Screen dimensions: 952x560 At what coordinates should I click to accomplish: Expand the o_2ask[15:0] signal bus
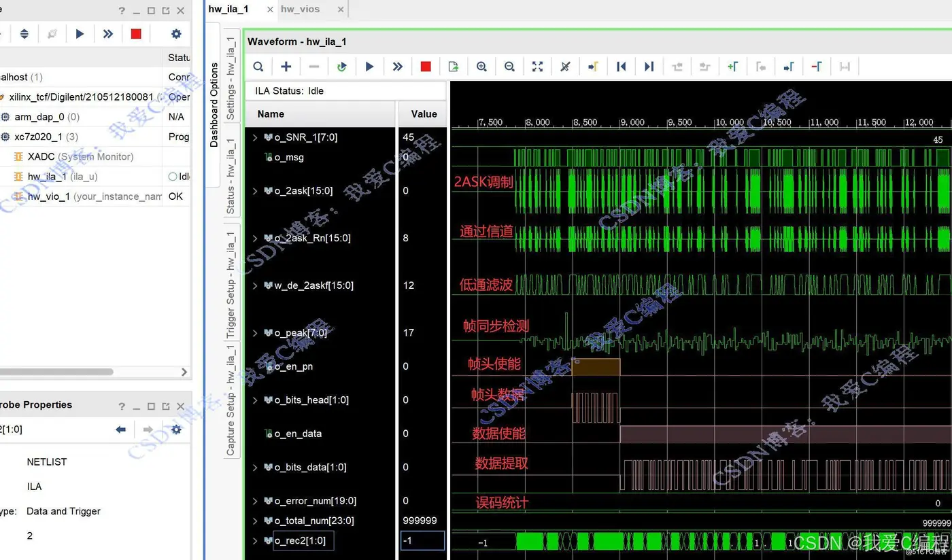pyautogui.click(x=255, y=191)
